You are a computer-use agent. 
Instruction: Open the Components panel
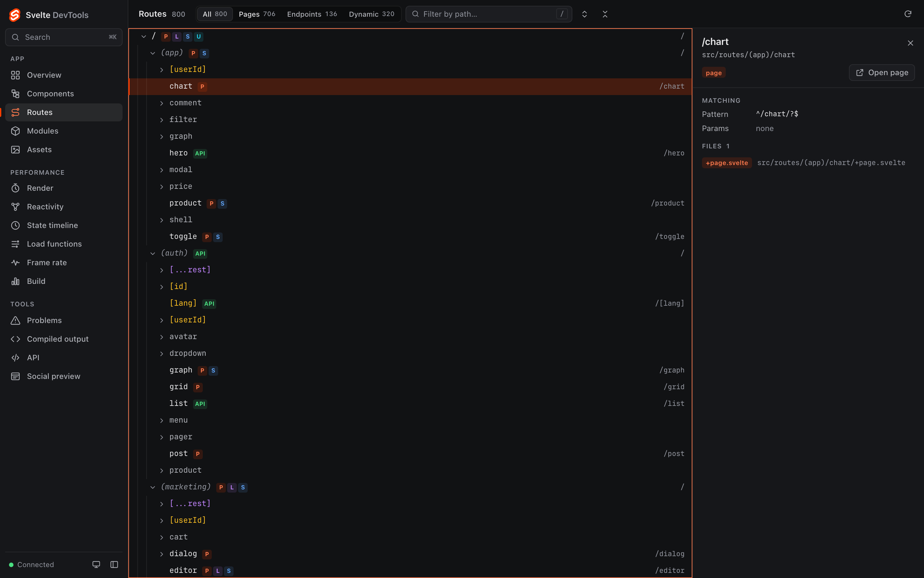coord(64,94)
